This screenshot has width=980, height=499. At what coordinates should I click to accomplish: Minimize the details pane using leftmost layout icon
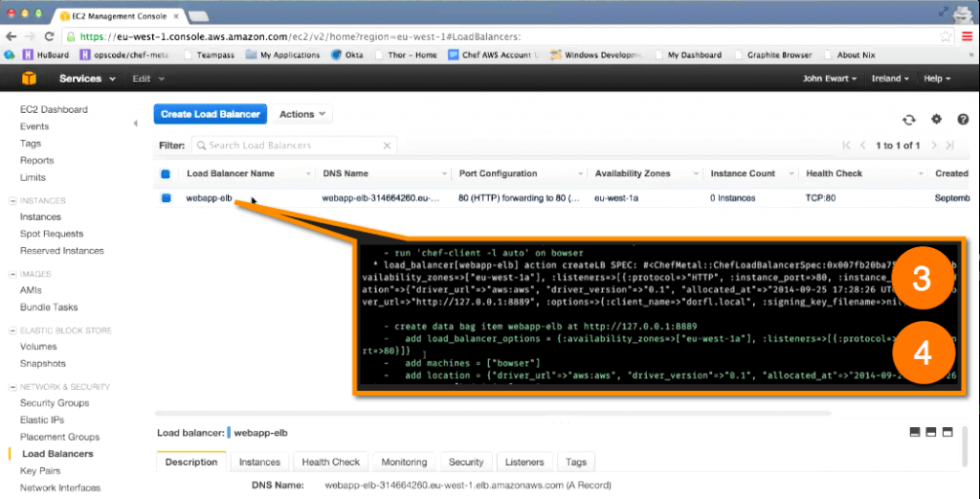pos(916,433)
